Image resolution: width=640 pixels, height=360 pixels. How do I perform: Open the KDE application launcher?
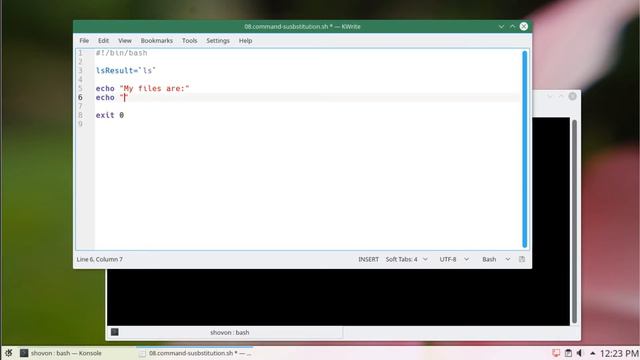point(9,353)
